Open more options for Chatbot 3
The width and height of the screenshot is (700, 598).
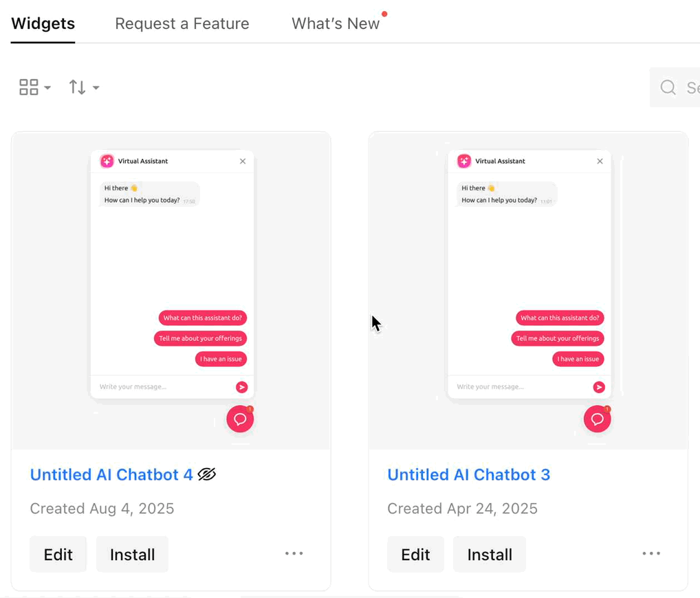[x=651, y=553]
